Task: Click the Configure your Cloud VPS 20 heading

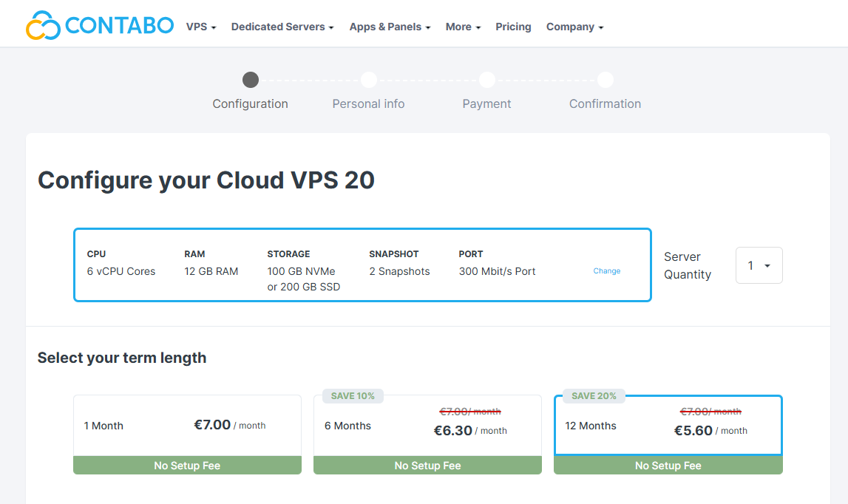Action: 206,180
